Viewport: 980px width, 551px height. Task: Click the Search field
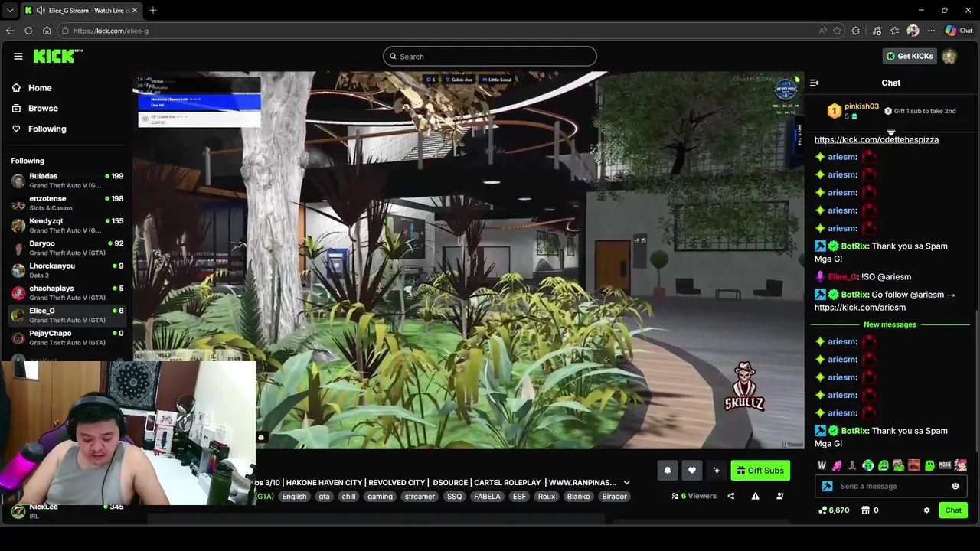tap(490, 56)
